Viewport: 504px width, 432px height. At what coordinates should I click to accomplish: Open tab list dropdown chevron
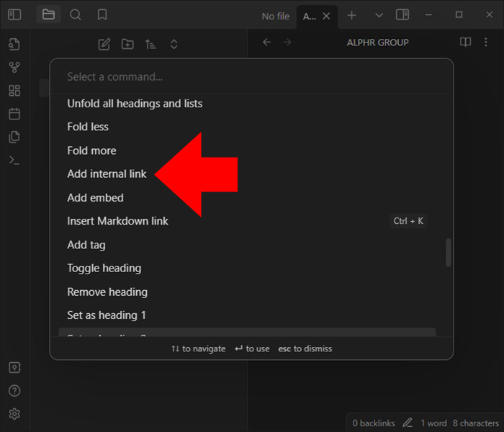pyautogui.click(x=379, y=15)
